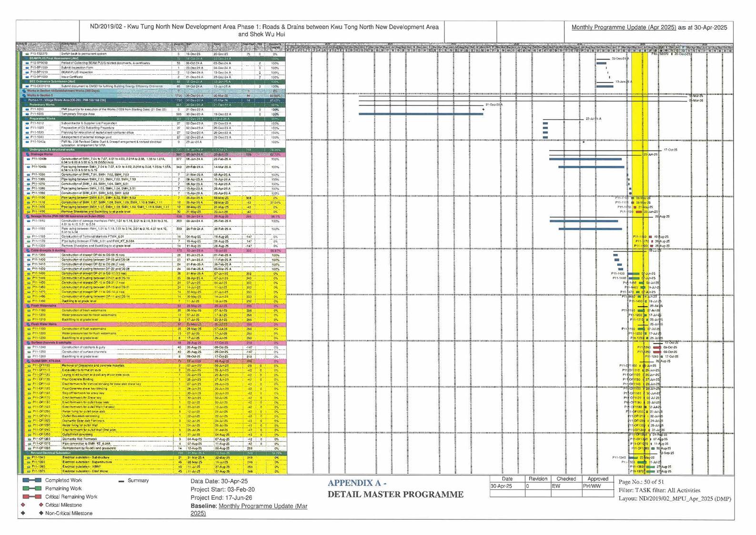Viewport: 756px width, 535px height.
Task: Open Monthly Programme Update (Apr 2025) link
Action: pos(624,28)
